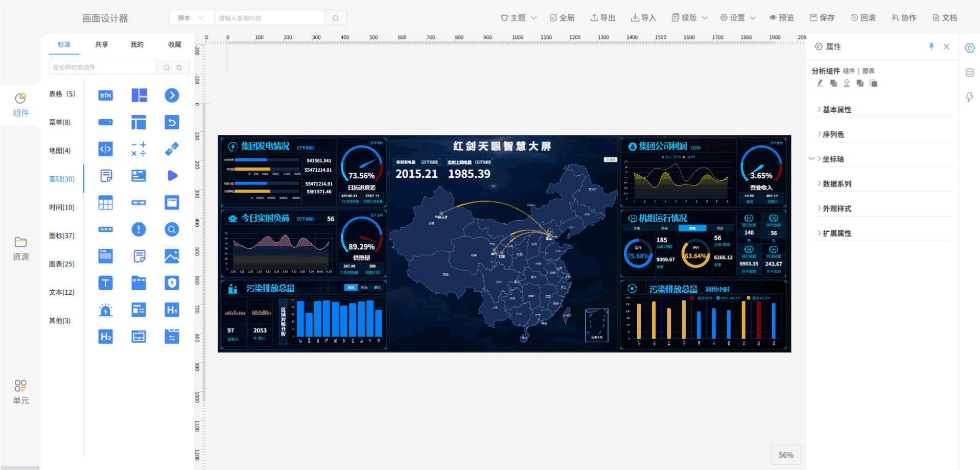The height and width of the screenshot is (470, 980).
Task: Toggle the pin on the 属性 panel
Action: [x=931, y=46]
